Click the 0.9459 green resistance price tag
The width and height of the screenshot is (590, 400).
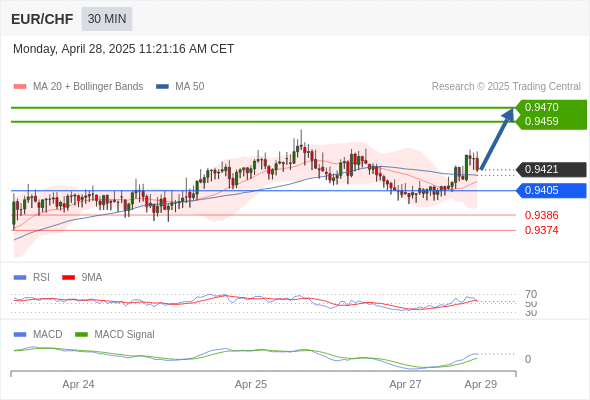pos(550,122)
